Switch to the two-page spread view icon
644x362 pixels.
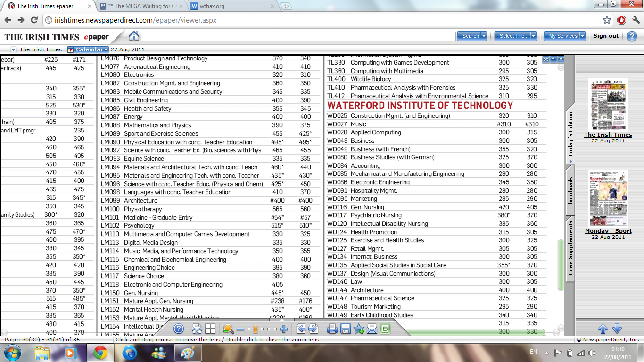coord(210,329)
